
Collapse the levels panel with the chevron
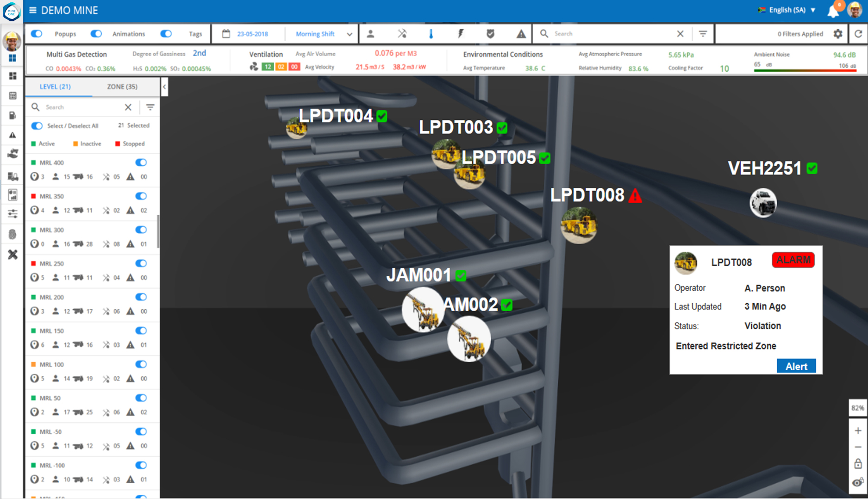tap(164, 87)
